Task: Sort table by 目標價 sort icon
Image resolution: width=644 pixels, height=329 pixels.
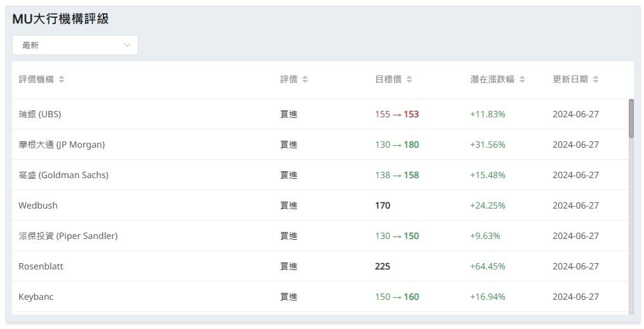Action: [409, 80]
